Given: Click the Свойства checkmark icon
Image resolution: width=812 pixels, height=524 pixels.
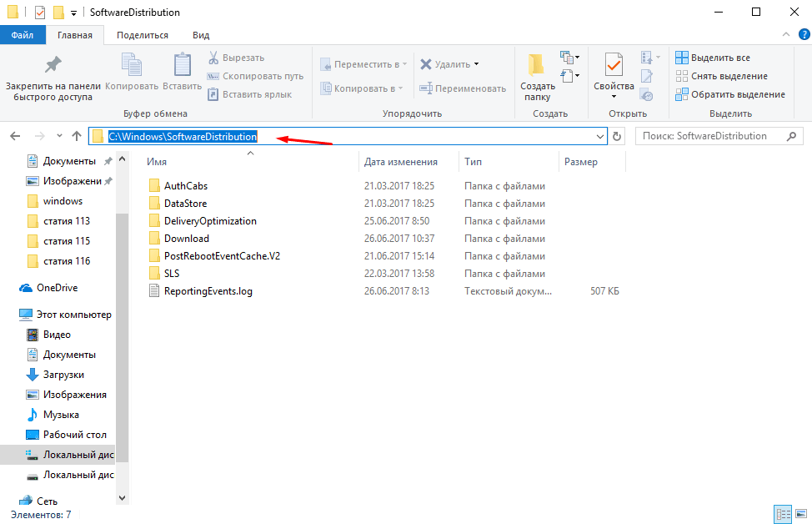Looking at the screenshot, I should pos(614,65).
